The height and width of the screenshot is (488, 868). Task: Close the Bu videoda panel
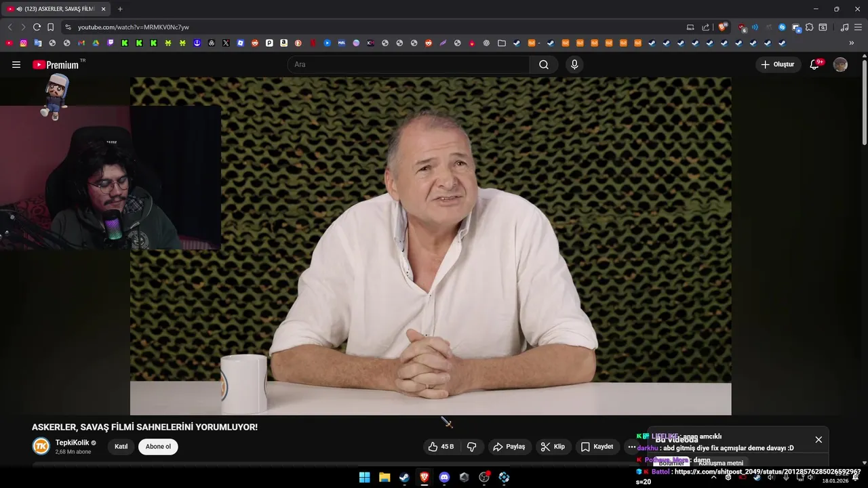[x=818, y=440]
